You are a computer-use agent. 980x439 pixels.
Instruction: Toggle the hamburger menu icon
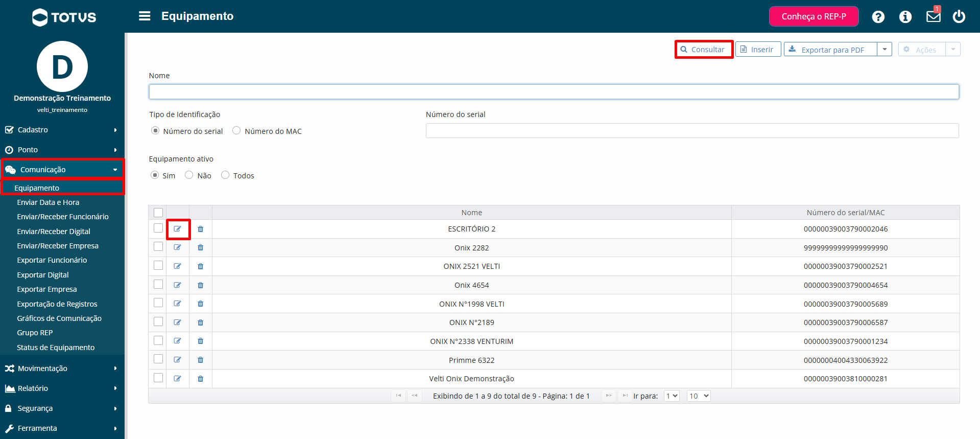click(x=145, y=16)
